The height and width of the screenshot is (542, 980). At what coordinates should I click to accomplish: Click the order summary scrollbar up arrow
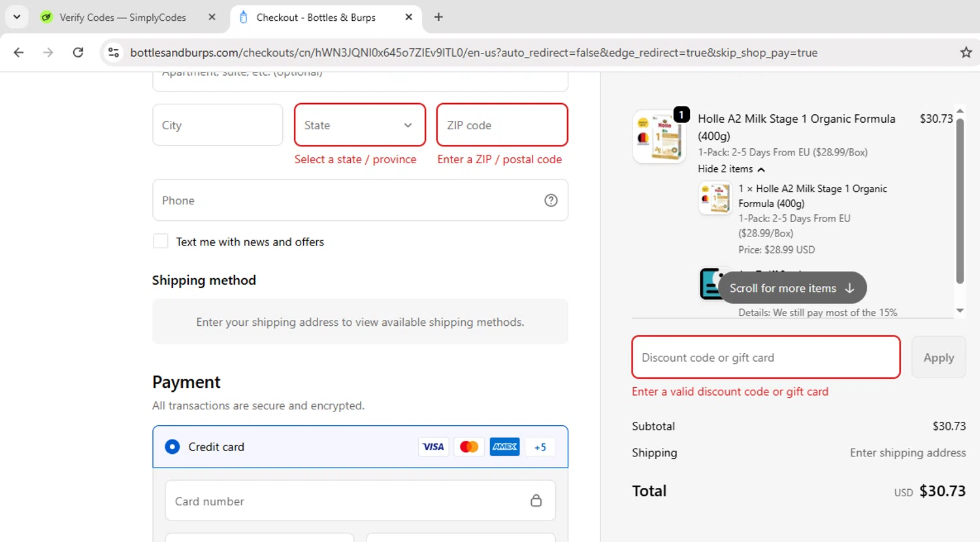pos(960,110)
